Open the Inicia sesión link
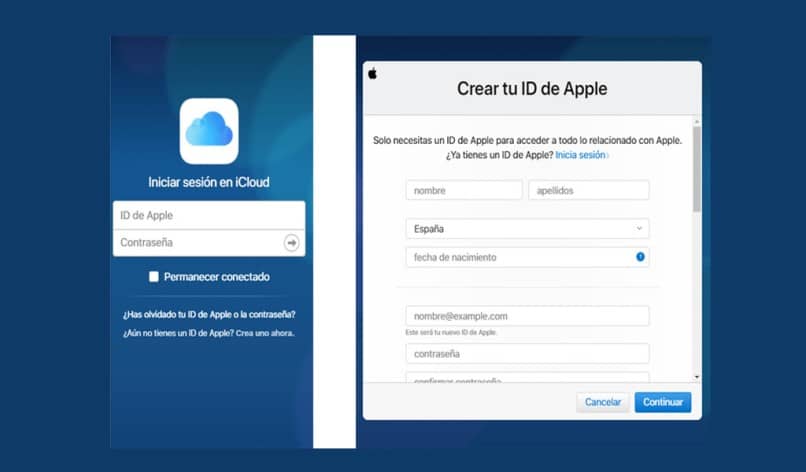Screen dimensions: 806x472 (x=581, y=155)
